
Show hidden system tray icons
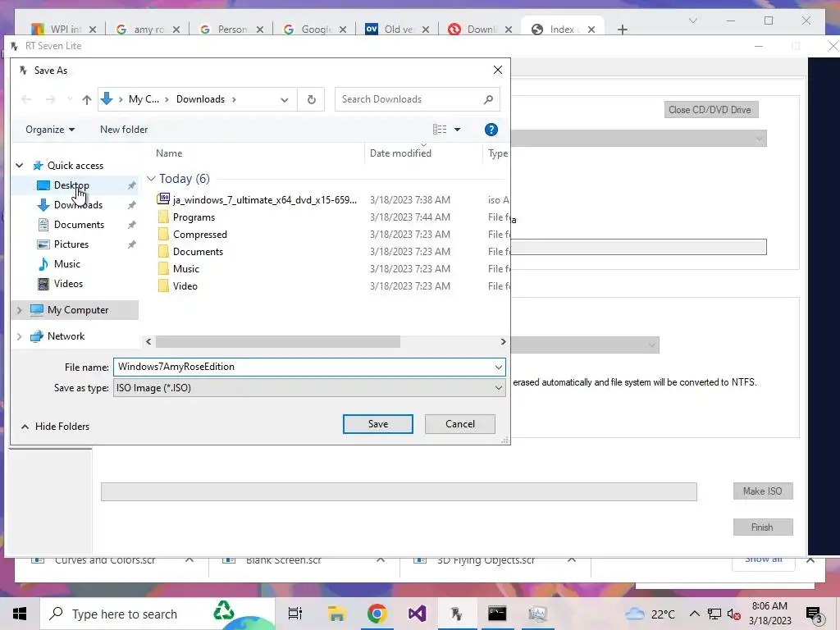[694, 614]
